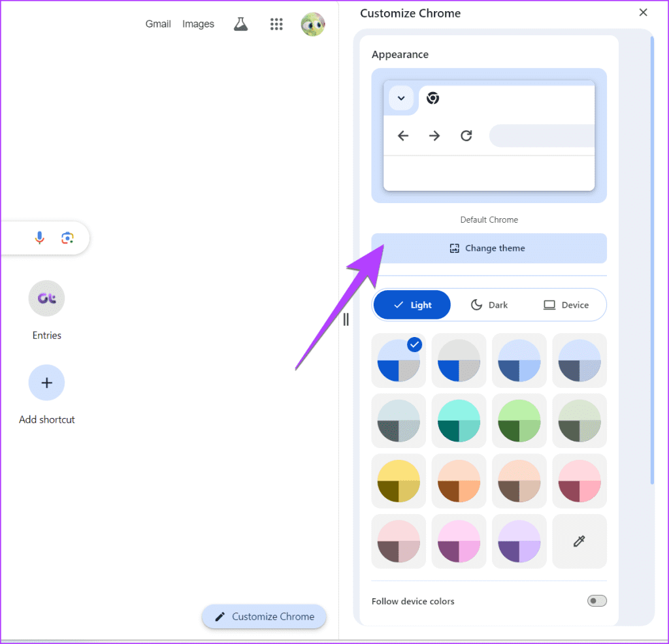Choose the bright green color swatch
669x644 pixels.
pos(519,421)
